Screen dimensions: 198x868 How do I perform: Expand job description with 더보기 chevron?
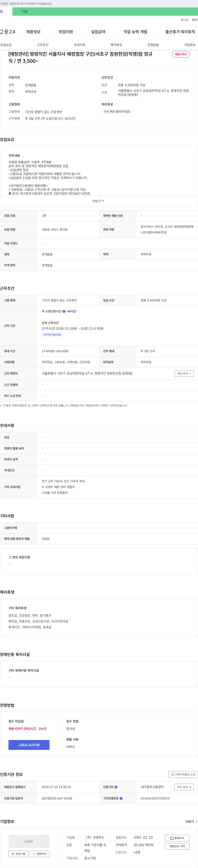click(x=98, y=201)
